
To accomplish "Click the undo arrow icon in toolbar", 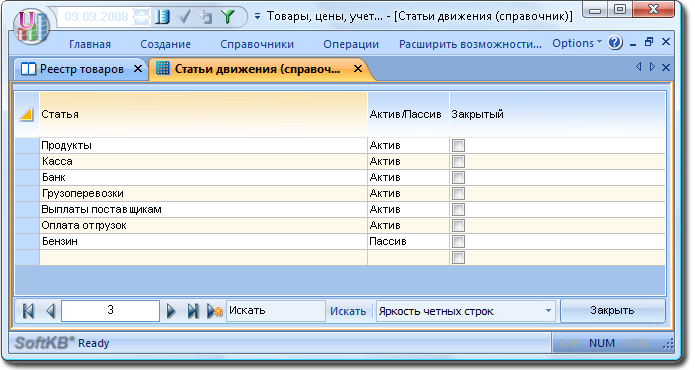I will coord(206,17).
